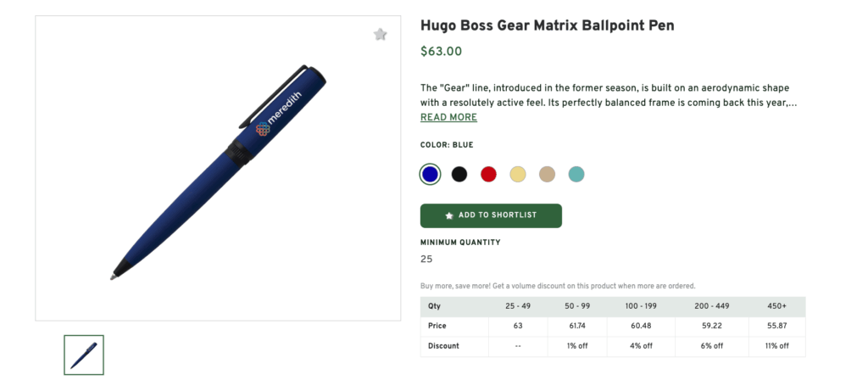Click the Add to Shortlist button
The image size is (868, 380).
[491, 215]
